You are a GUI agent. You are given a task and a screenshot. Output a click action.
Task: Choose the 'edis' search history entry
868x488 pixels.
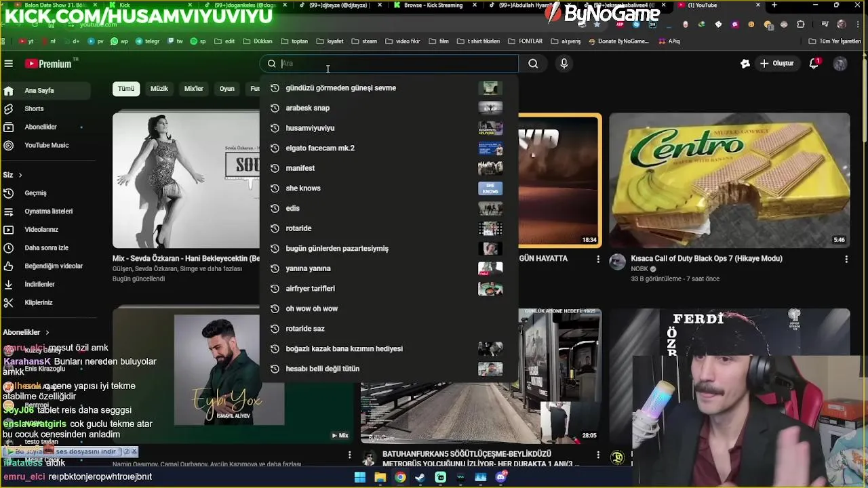(x=388, y=208)
